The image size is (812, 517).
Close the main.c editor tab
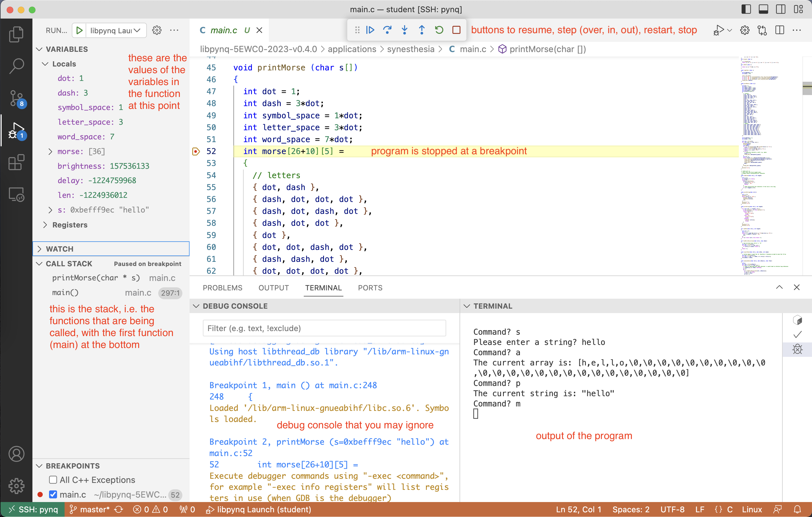(x=259, y=30)
